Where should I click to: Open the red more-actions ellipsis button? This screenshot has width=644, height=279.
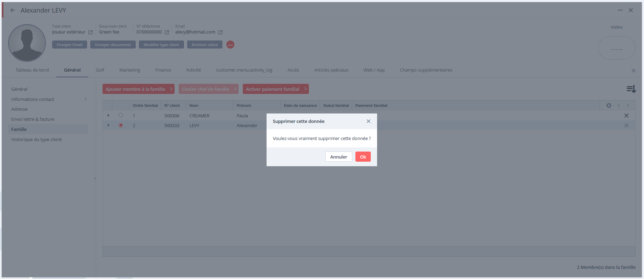click(x=230, y=45)
